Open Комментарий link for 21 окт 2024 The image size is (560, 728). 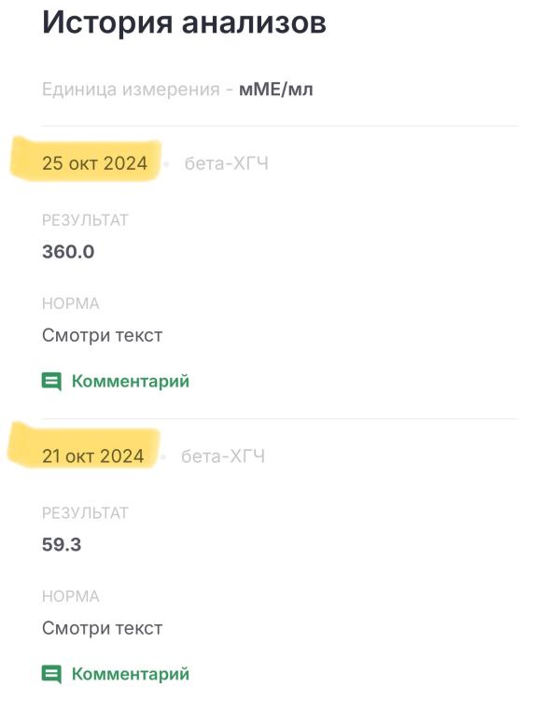(130, 674)
